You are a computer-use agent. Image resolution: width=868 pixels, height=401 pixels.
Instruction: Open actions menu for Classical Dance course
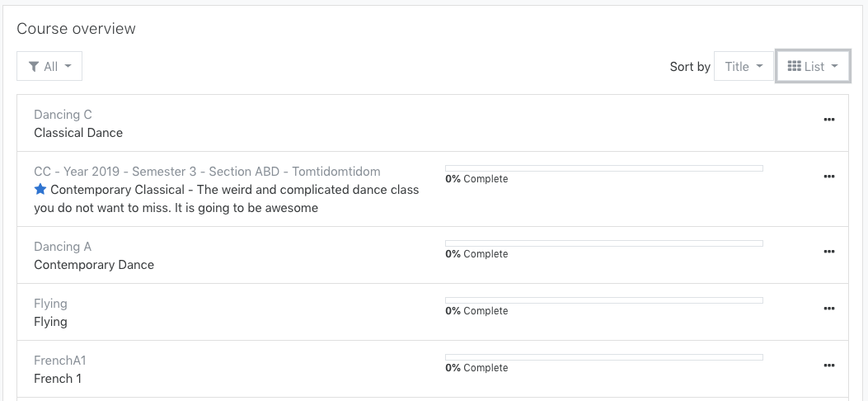pyautogui.click(x=828, y=120)
